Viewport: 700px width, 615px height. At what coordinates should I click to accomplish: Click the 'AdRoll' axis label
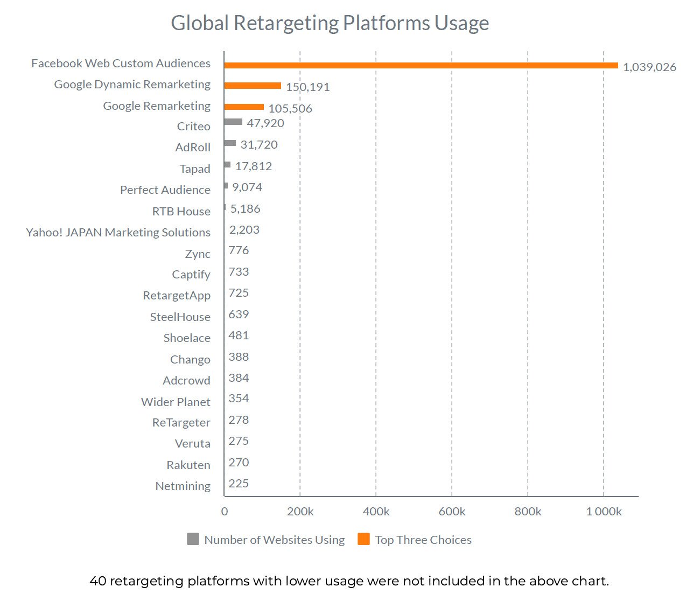point(193,148)
